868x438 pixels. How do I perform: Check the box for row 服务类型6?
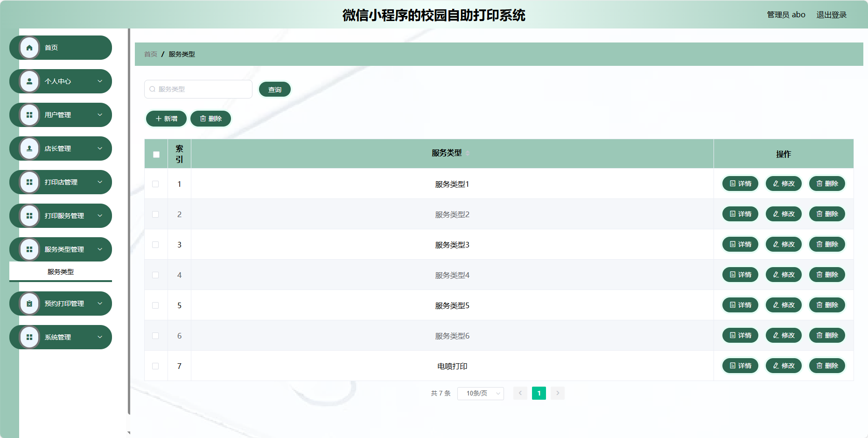point(155,336)
